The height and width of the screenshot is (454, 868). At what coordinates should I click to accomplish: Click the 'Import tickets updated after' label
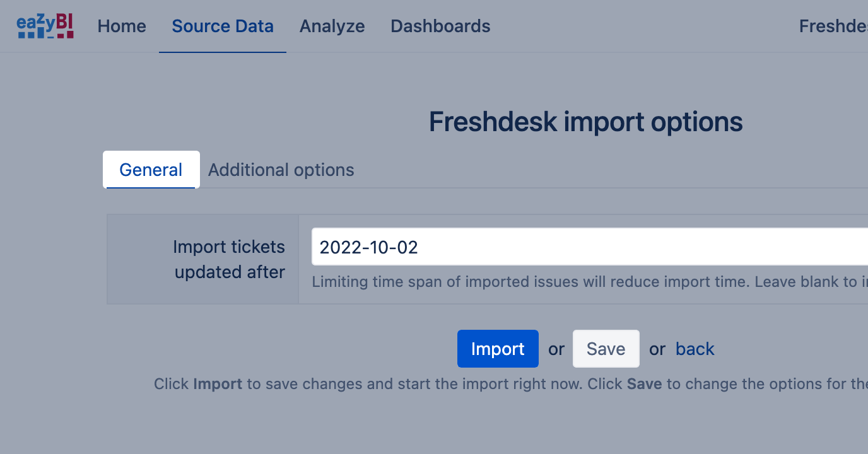point(229,259)
